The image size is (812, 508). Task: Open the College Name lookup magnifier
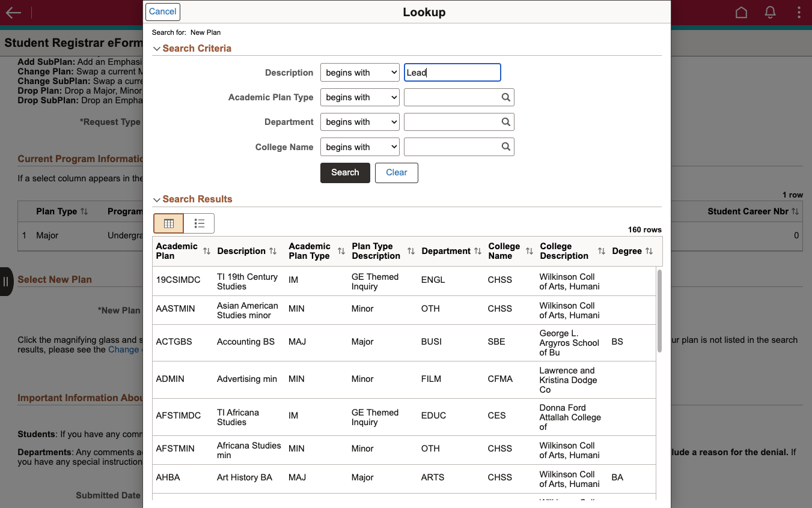pos(506,147)
